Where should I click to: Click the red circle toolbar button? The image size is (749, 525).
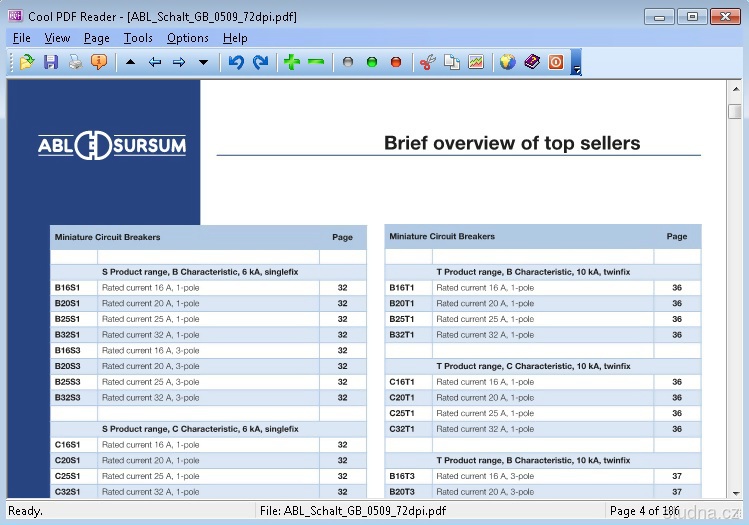[x=396, y=62]
